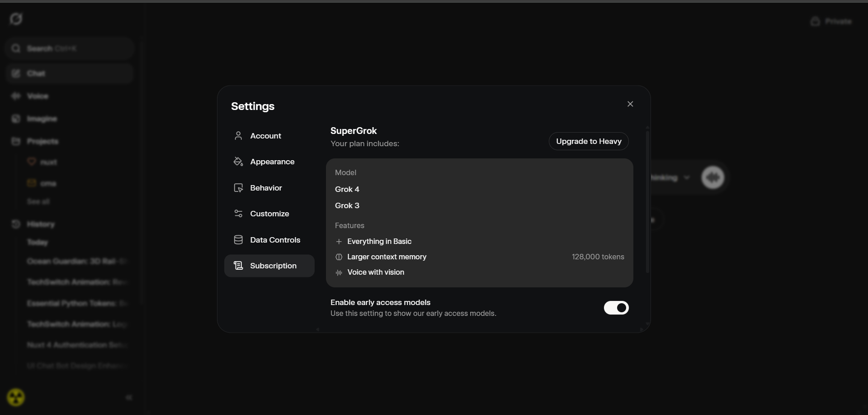The height and width of the screenshot is (415, 868).
Task: Click the See all projects link
Action: [x=38, y=201]
